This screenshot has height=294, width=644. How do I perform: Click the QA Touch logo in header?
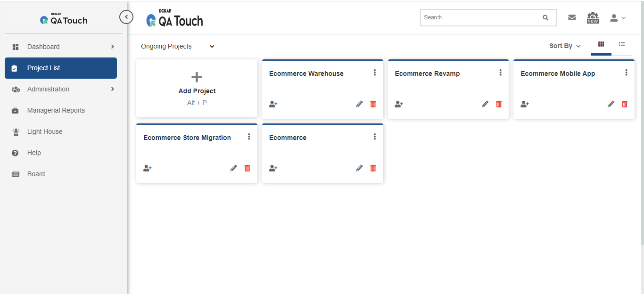[174, 18]
